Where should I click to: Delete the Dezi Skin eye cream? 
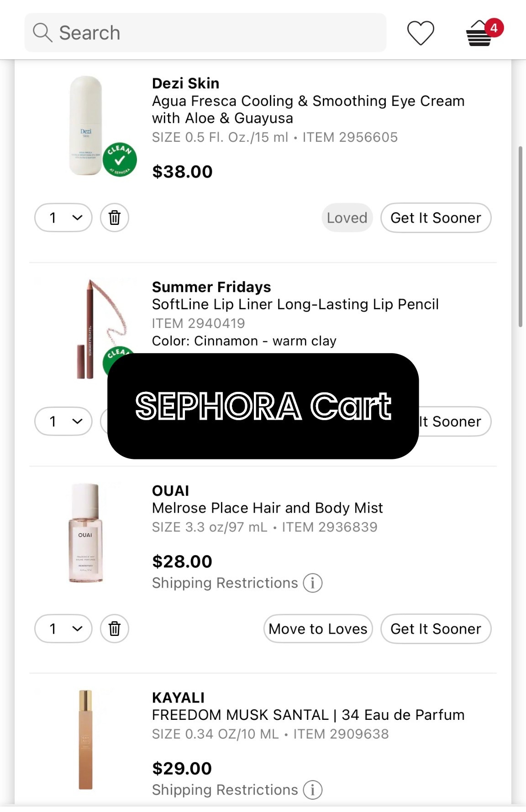tap(114, 218)
